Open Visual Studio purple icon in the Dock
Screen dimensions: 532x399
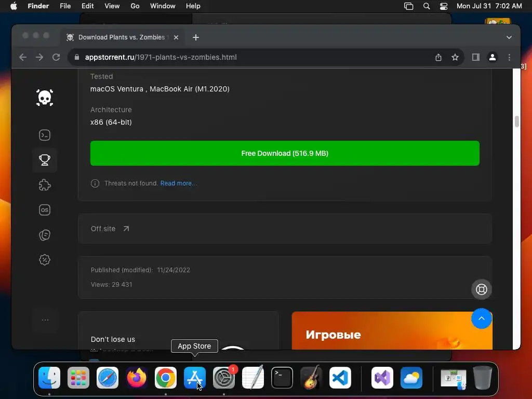[x=382, y=378]
